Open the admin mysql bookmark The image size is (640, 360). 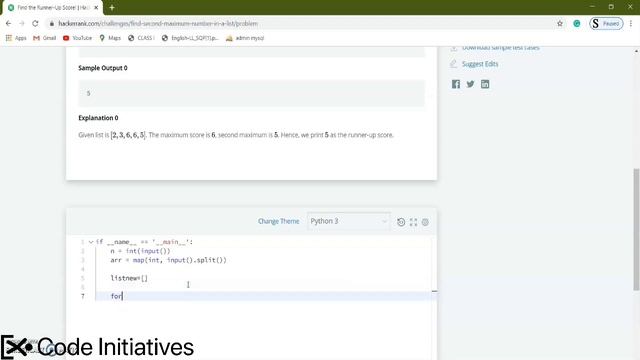pos(245,38)
